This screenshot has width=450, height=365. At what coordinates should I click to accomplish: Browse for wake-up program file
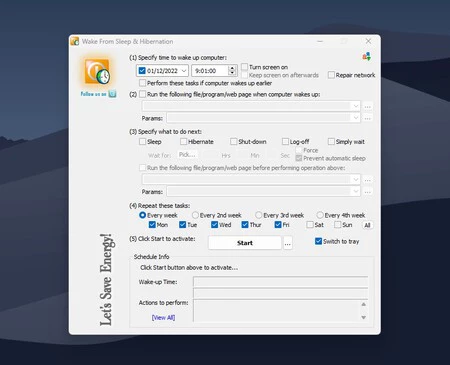coord(368,106)
